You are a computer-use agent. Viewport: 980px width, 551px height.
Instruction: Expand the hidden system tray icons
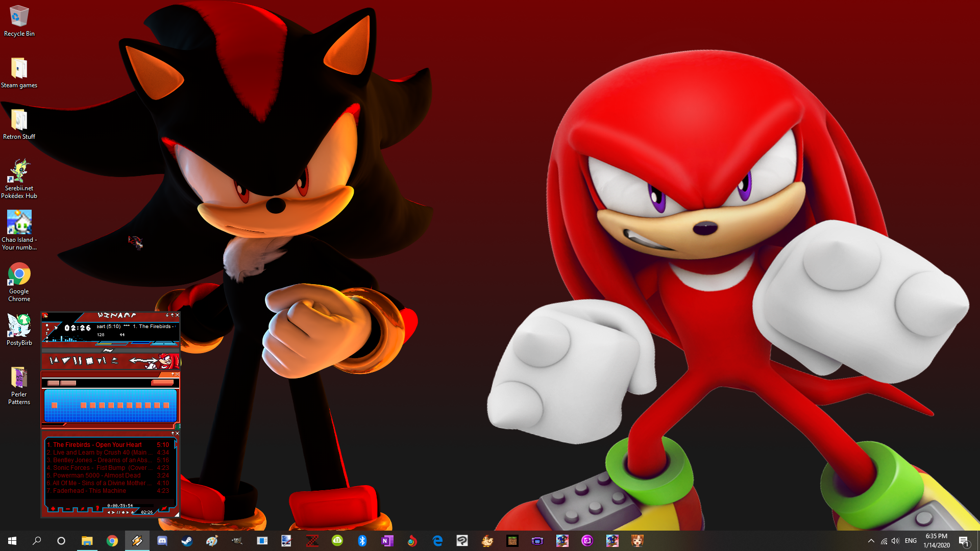pyautogui.click(x=871, y=541)
